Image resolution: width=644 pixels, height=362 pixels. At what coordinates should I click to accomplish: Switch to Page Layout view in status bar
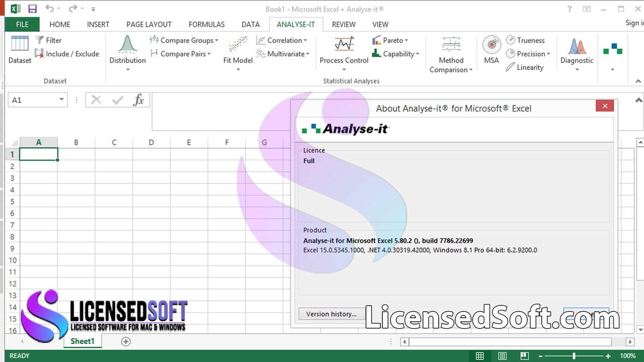502,356
